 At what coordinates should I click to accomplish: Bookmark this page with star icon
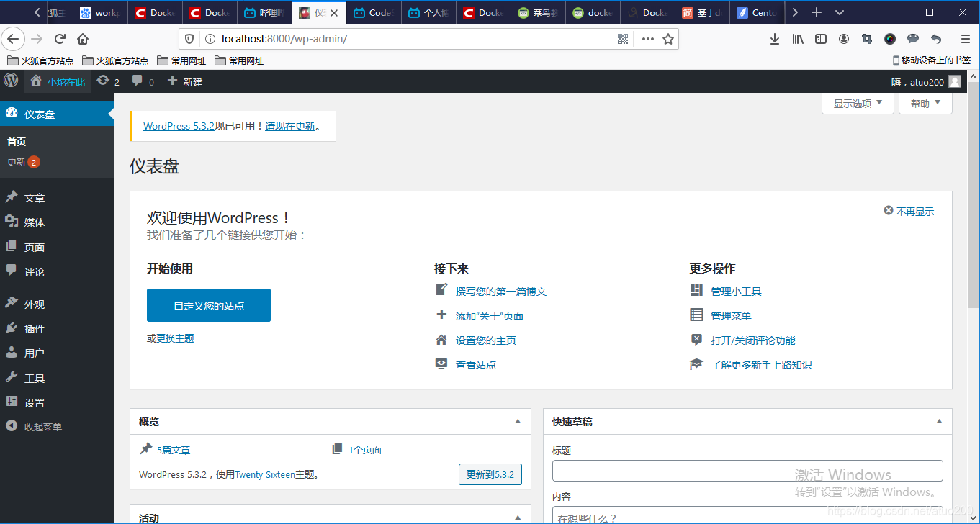point(668,39)
